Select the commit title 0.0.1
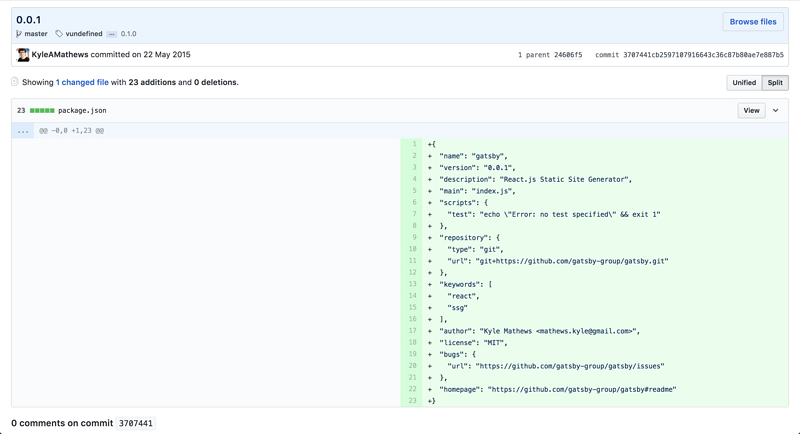Viewport: 800px width, 434px height. (x=29, y=20)
